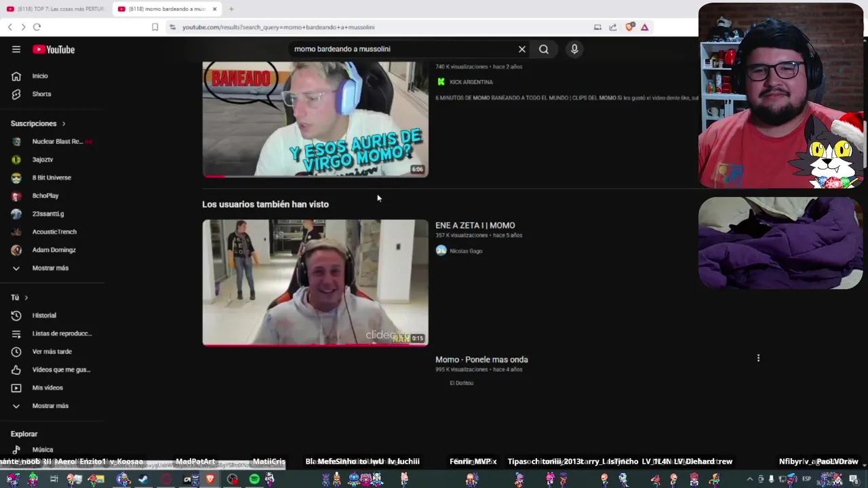Open a new browser tab

pyautogui.click(x=231, y=9)
